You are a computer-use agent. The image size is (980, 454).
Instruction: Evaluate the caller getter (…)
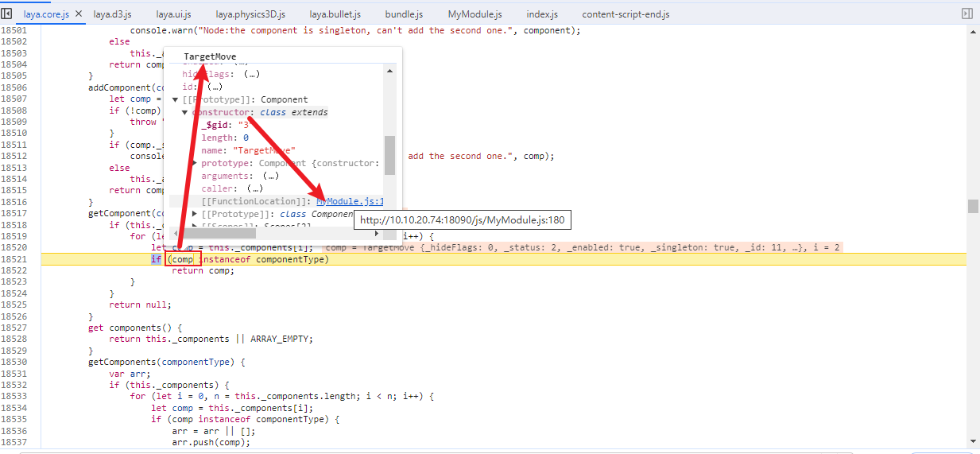[x=254, y=189]
